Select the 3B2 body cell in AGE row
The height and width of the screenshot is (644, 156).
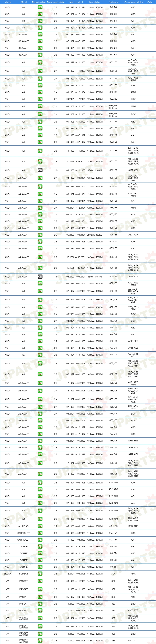point(114,597)
